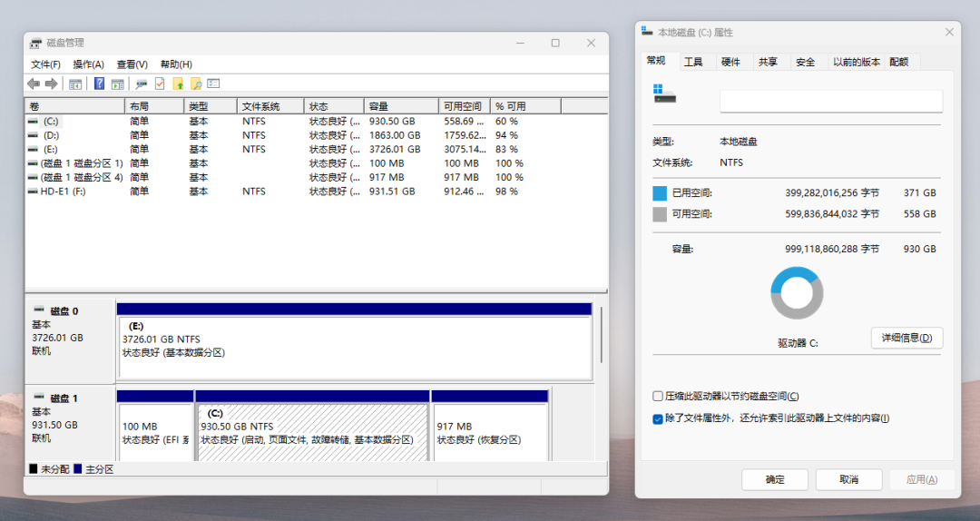Viewport: 980px width, 521px height.
Task: Click the Forward arrow in the toolbar
Action: coord(52,84)
